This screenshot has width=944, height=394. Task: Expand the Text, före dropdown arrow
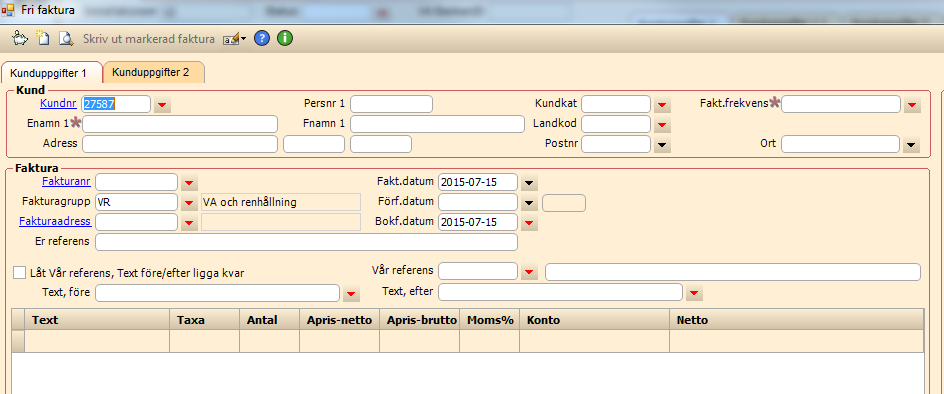[x=352, y=293]
